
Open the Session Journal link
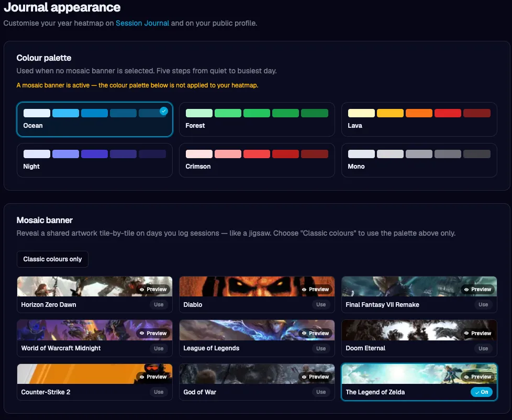pyautogui.click(x=142, y=23)
